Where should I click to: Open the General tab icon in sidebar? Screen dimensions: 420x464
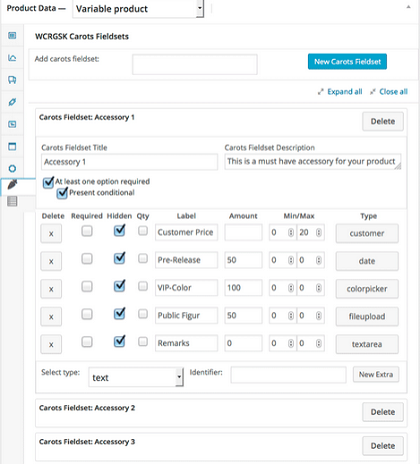click(12, 35)
